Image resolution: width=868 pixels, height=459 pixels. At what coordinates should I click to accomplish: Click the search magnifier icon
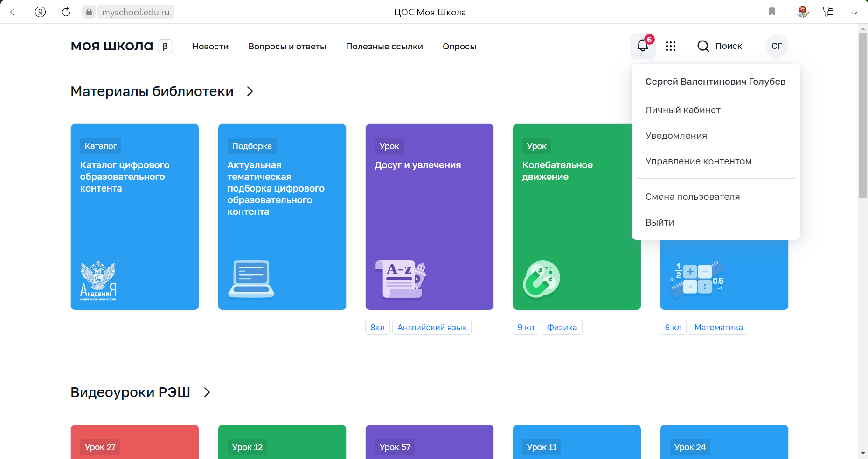pos(703,46)
